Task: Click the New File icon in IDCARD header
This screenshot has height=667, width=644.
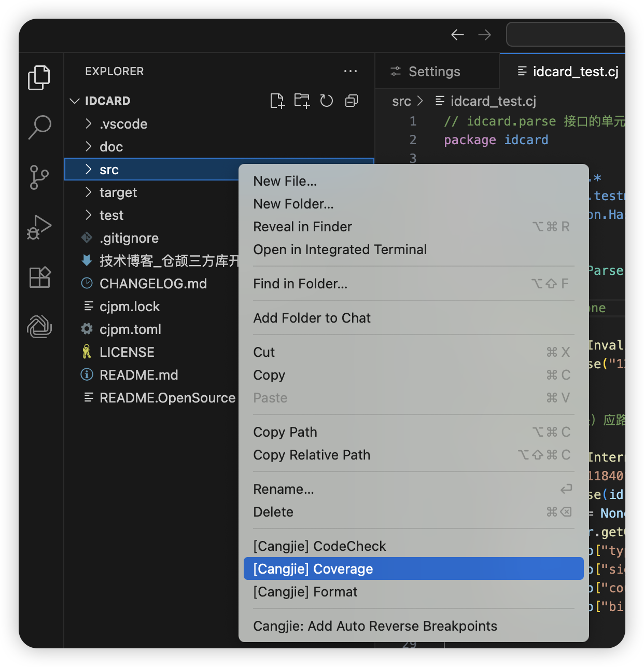Action: (277, 101)
